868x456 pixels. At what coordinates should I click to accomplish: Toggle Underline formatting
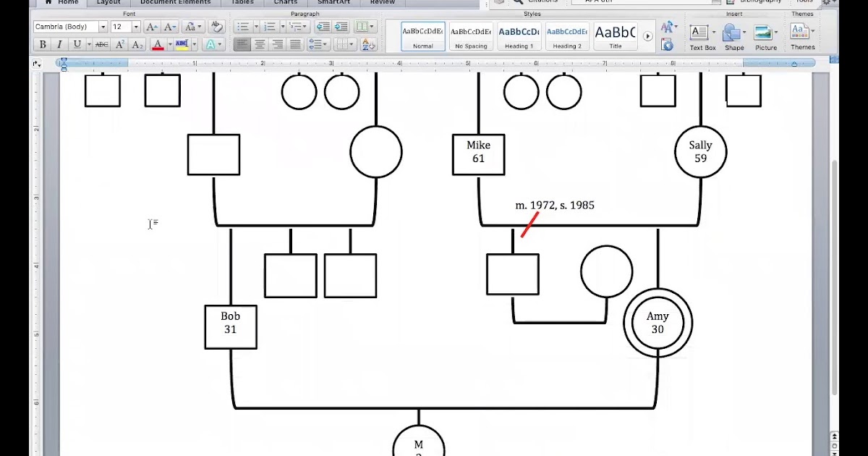(x=77, y=45)
